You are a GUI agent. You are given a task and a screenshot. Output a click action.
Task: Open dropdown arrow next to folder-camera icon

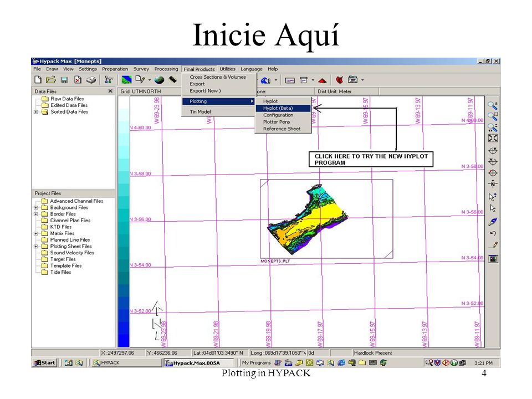[x=362, y=80]
